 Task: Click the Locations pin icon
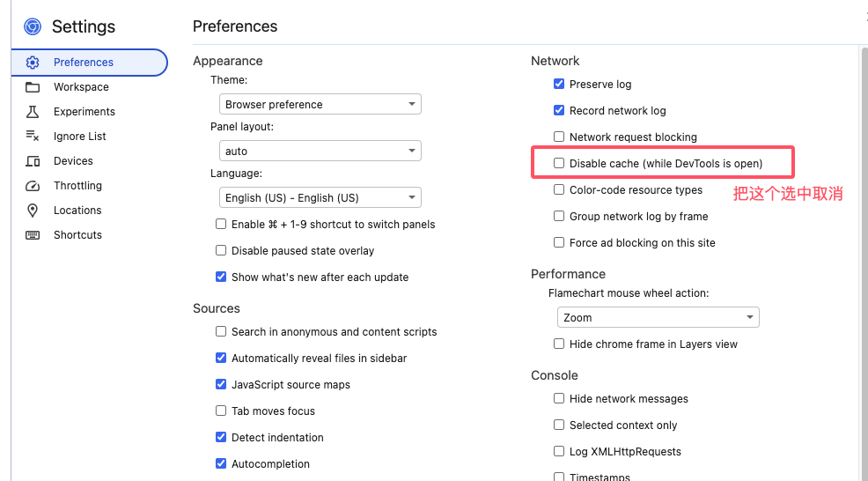[x=33, y=210]
